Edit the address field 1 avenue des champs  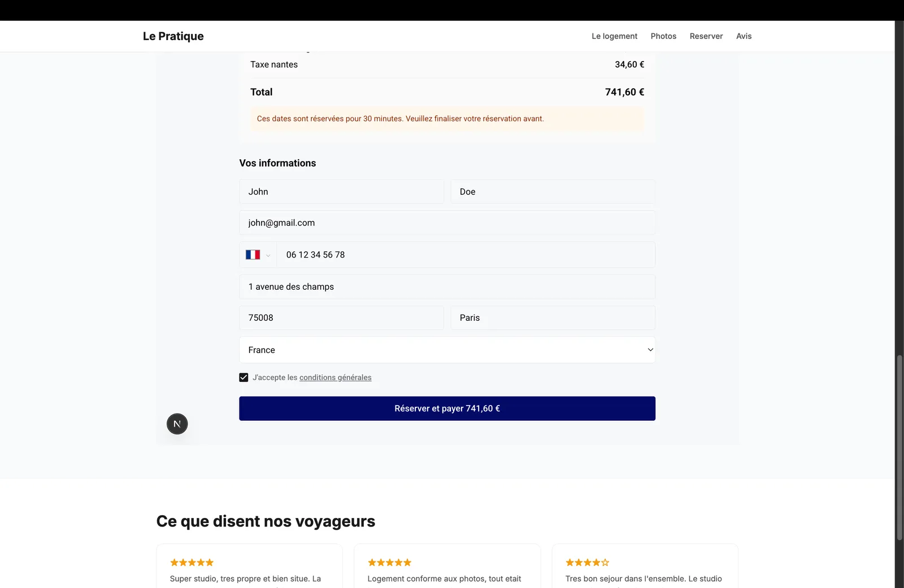coord(447,286)
